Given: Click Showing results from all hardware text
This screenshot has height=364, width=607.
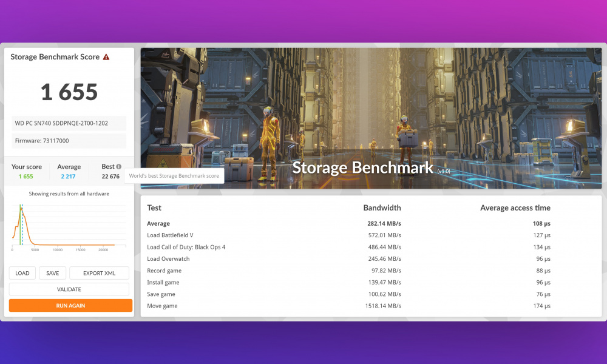Looking at the screenshot, I should pyautogui.click(x=69, y=194).
